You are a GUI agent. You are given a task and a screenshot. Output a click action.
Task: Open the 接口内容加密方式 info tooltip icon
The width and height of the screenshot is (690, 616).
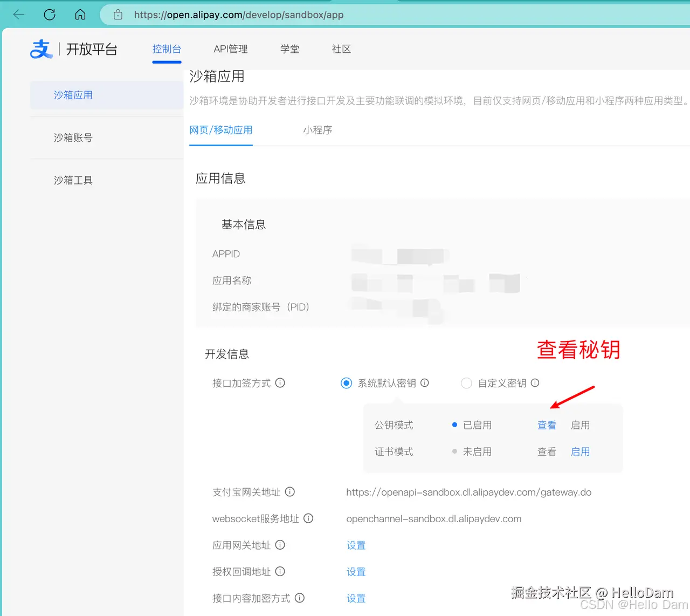point(300,598)
